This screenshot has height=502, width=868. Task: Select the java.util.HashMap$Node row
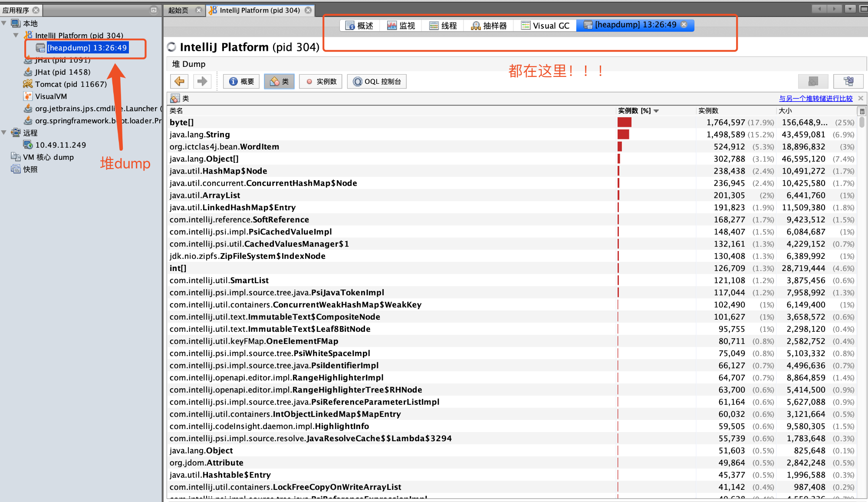(512, 171)
